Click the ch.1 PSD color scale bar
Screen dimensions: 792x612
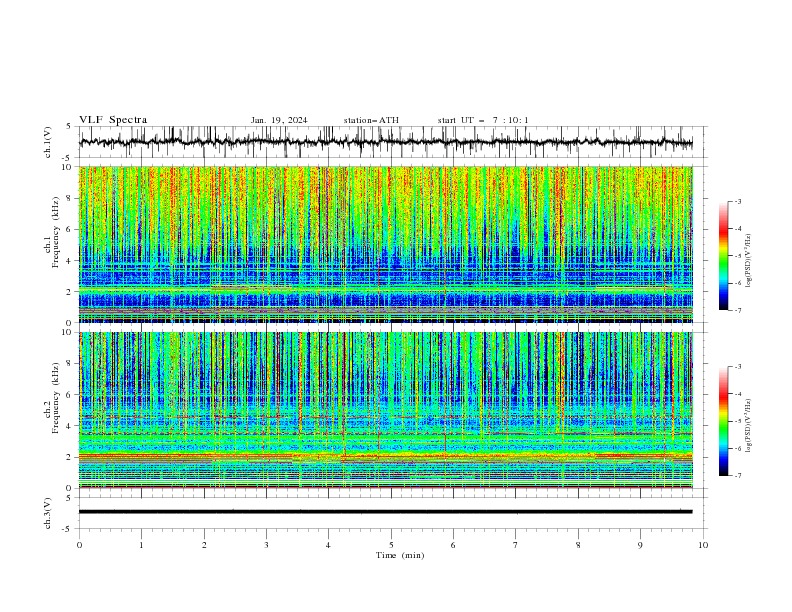coord(723,256)
